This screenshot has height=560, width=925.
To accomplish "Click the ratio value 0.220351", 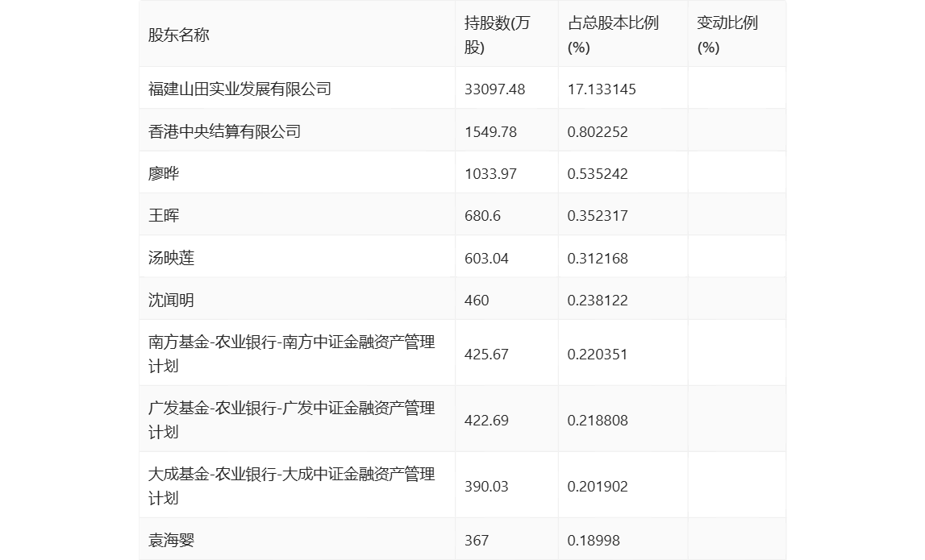I will pyautogui.click(x=598, y=355).
